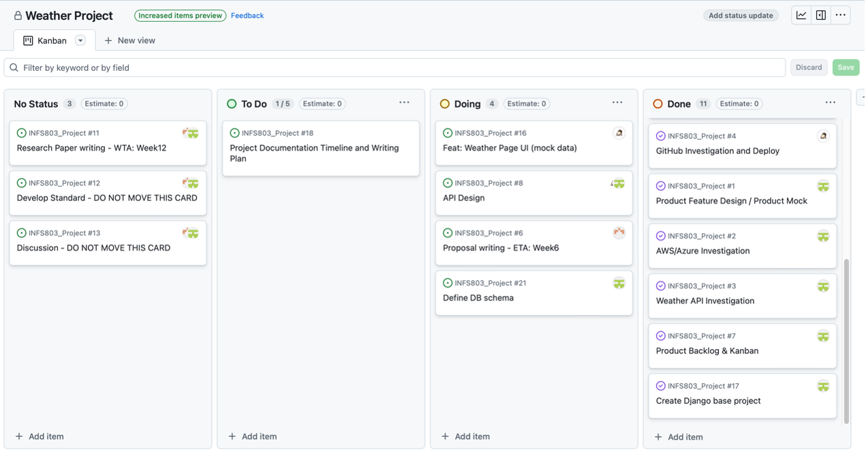Image resolution: width=868 pixels, height=456 pixels.
Task: Toggle the project details side panel icon
Action: (x=821, y=16)
